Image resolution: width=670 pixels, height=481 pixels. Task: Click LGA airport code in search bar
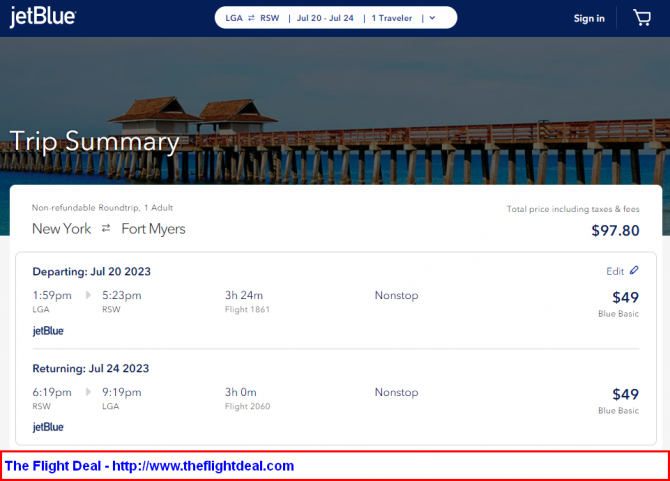coord(234,18)
